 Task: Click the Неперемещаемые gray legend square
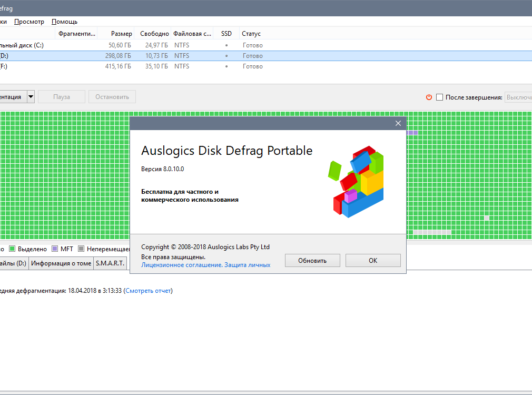click(81, 249)
